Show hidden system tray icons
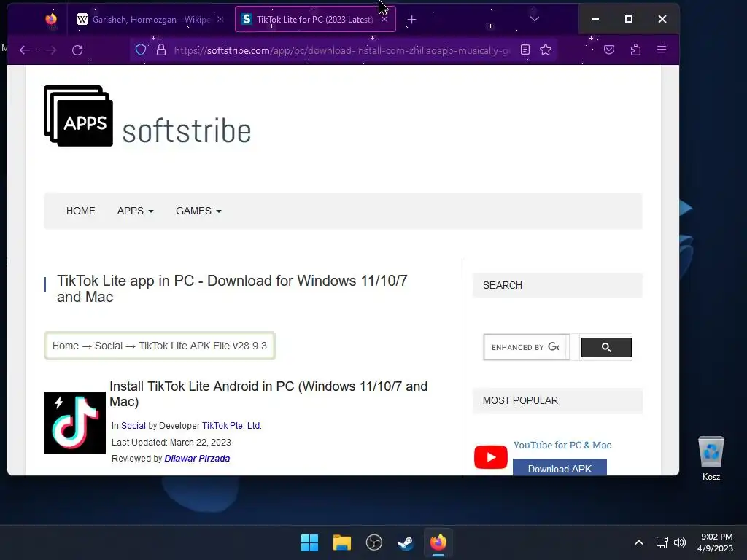Image resolution: width=747 pixels, height=560 pixels. (639, 542)
